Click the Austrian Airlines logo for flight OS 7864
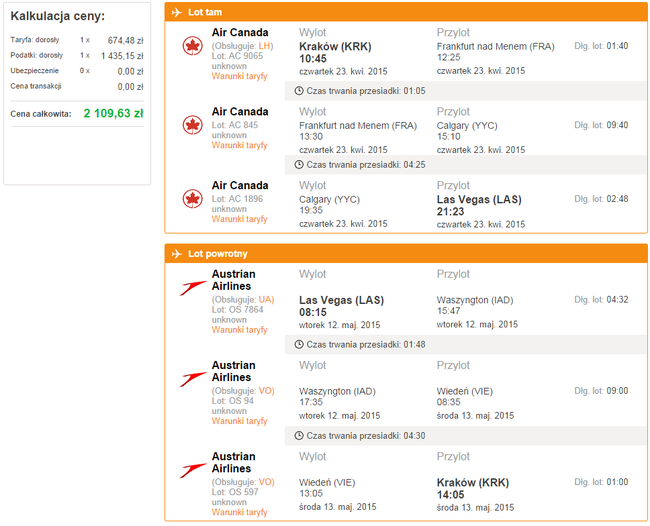 point(193,288)
